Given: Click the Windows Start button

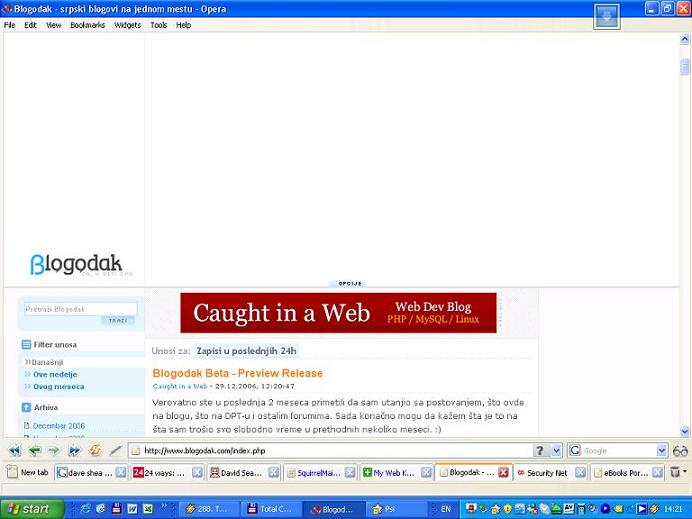Looking at the screenshot, I should point(32,509).
